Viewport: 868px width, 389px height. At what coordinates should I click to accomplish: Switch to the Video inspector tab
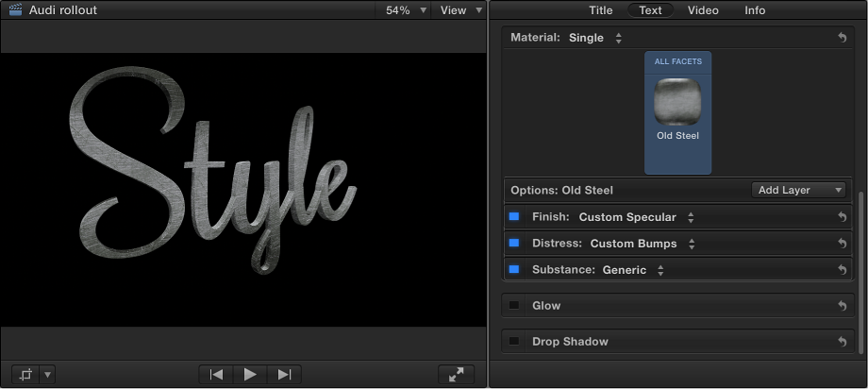[703, 10]
